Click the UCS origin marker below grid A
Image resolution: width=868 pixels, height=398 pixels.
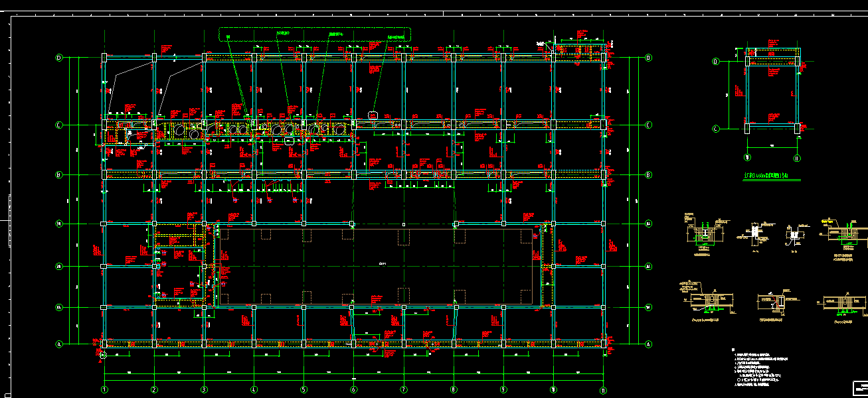103,355
